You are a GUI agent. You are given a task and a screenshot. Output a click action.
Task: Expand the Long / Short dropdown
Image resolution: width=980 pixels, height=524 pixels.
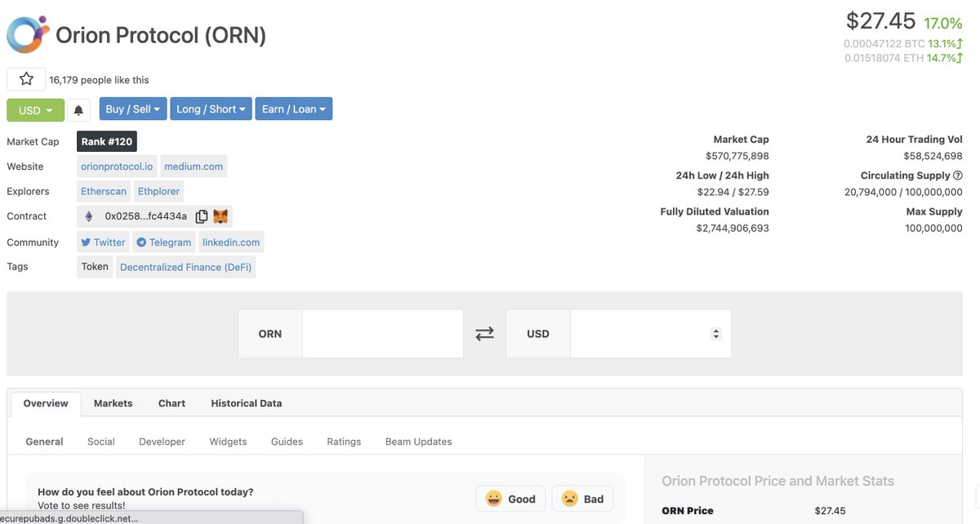point(211,109)
